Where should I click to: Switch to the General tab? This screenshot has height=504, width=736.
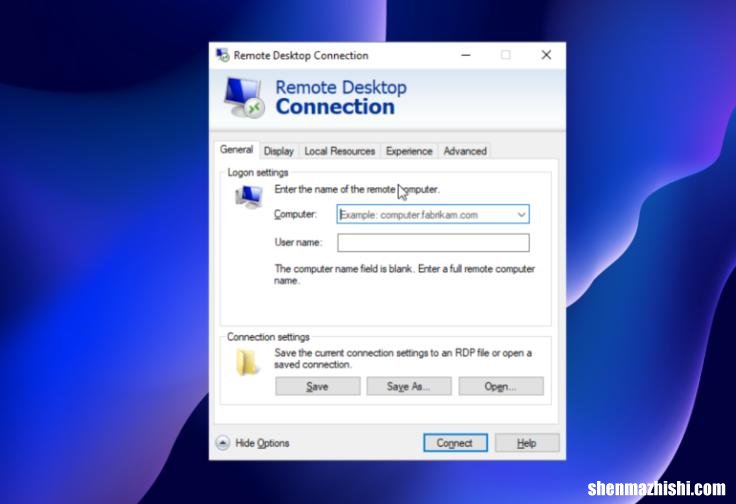point(236,150)
